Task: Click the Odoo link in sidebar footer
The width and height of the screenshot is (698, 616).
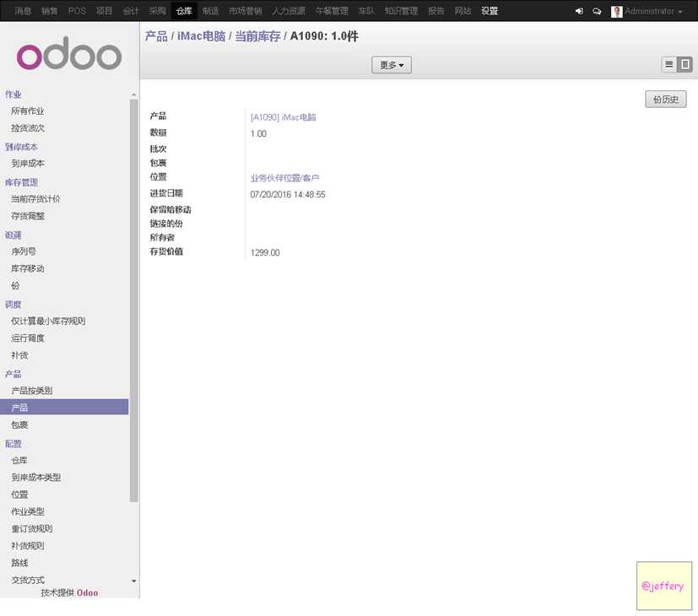Action: pos(87,593)
